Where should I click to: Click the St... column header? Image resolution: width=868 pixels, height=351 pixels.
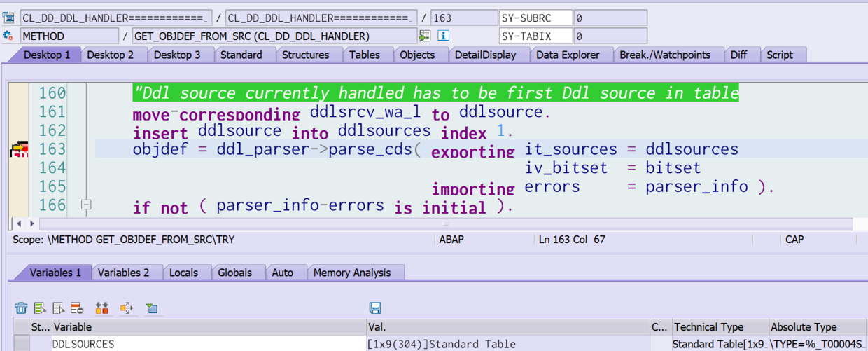(x=41, y=326)
